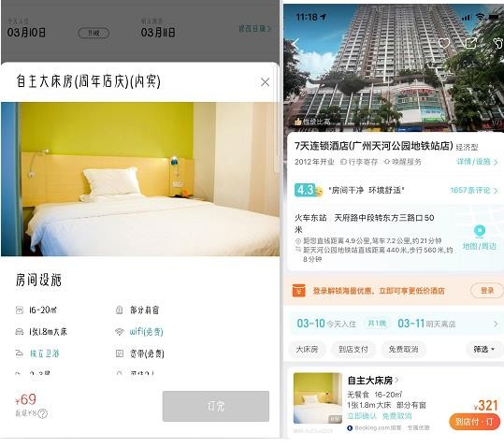Tap the orange coupon gift icon
504x447 pixels.
point(299,291)
